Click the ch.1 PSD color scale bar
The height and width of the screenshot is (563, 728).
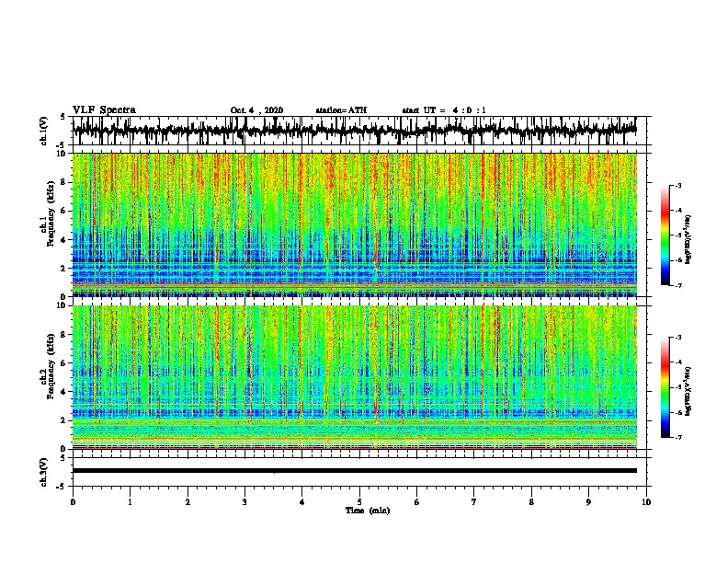665,236
